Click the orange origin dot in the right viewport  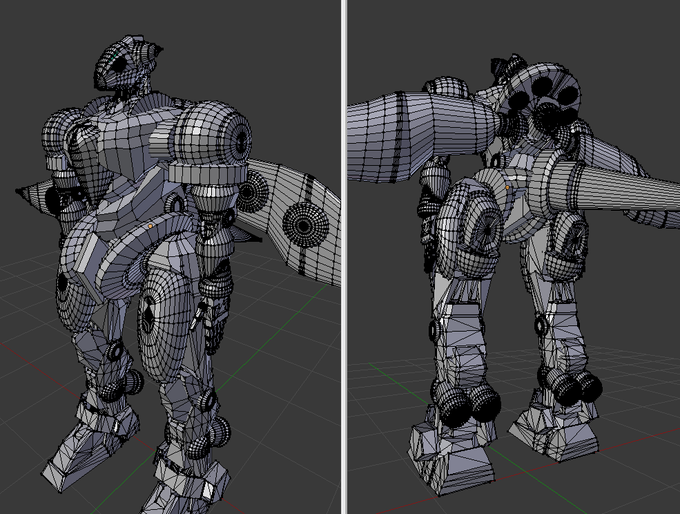pyautogui.click(x=507, y=188)
